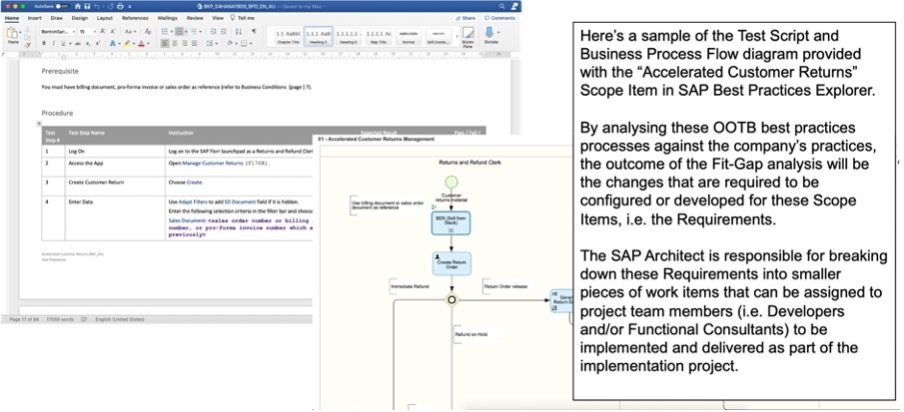The image size is (904, 412).
Task: Open the View ribbon tab
Action: pyautogui.click(x=218, y=18)
